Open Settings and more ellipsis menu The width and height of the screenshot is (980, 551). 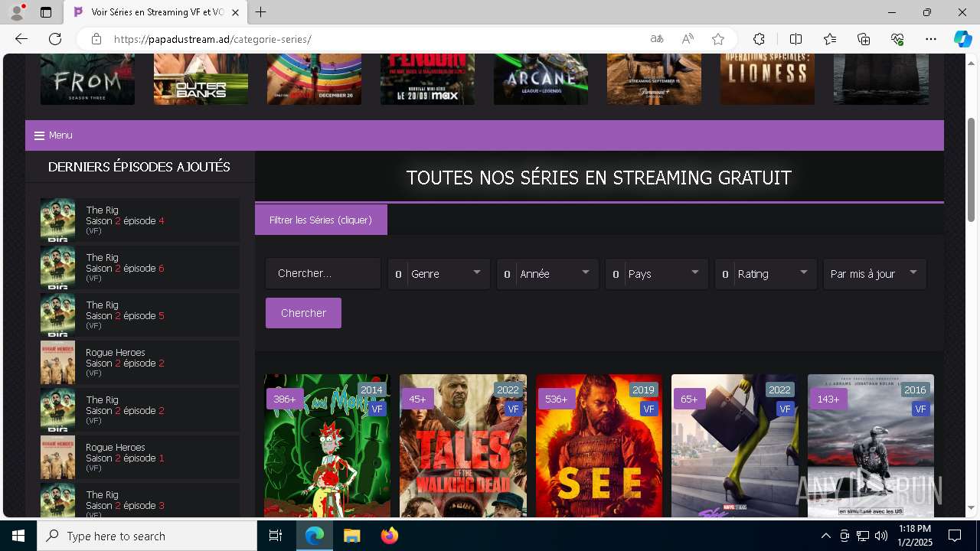pos(931,39)
